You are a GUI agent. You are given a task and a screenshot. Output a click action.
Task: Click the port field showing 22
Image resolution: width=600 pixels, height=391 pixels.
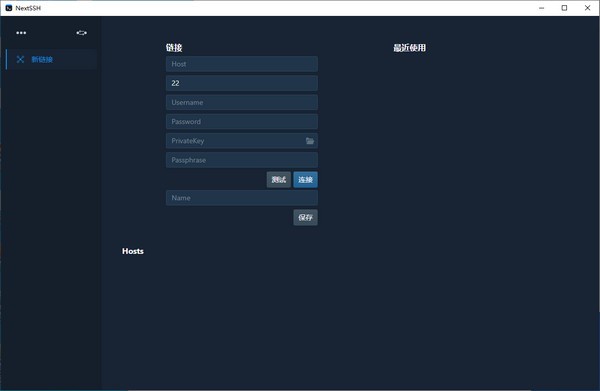(241, 83)
